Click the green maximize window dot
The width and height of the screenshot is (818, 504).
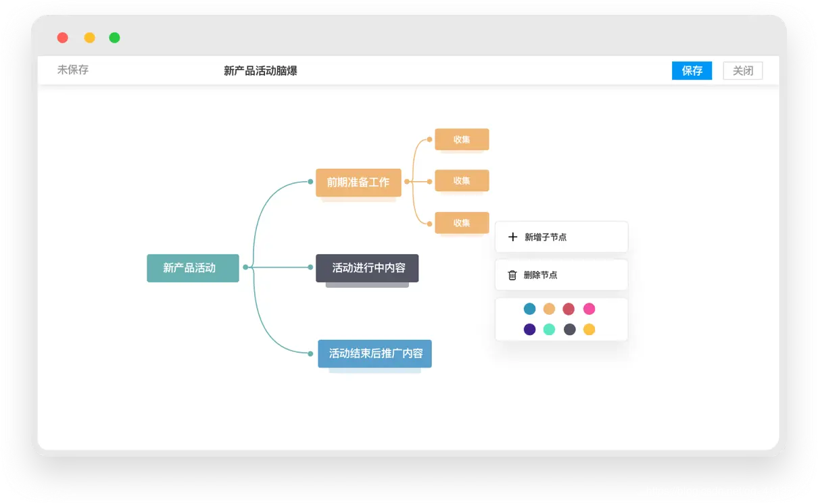[115, 38]
